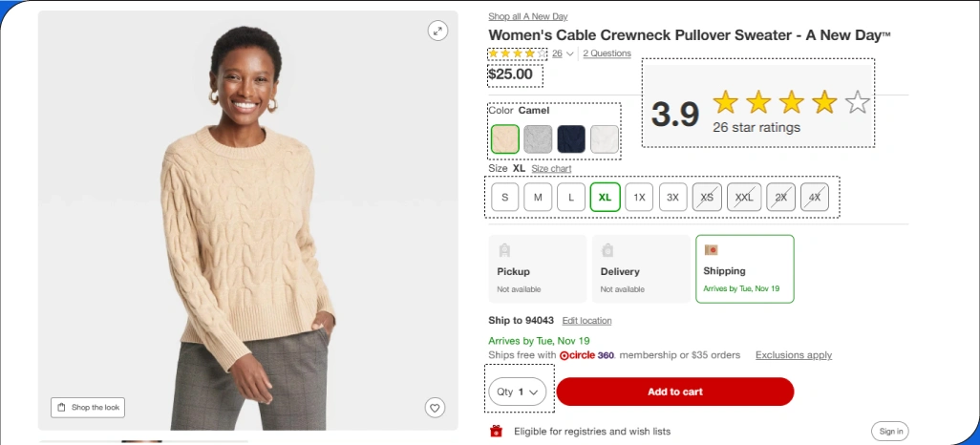Click the registry gift icon
Viewport: 980px width, 445px height.
point(496,432)
